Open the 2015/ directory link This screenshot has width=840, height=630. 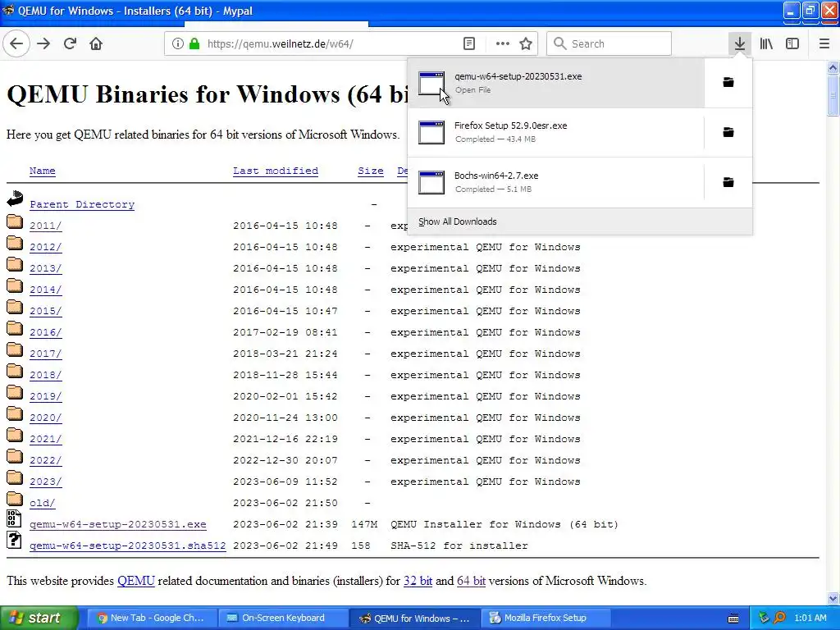click(x=46, y=311)
